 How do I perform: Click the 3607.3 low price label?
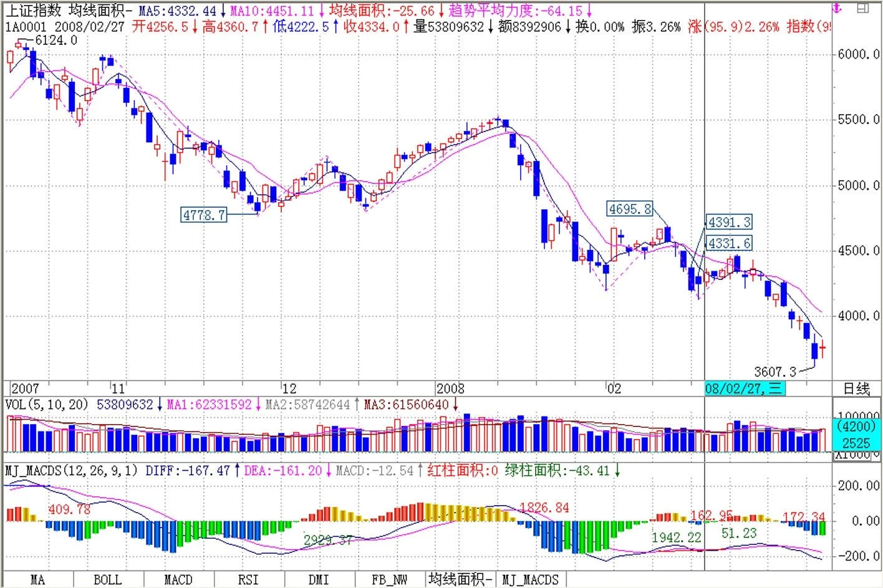[x=774, y=372]
